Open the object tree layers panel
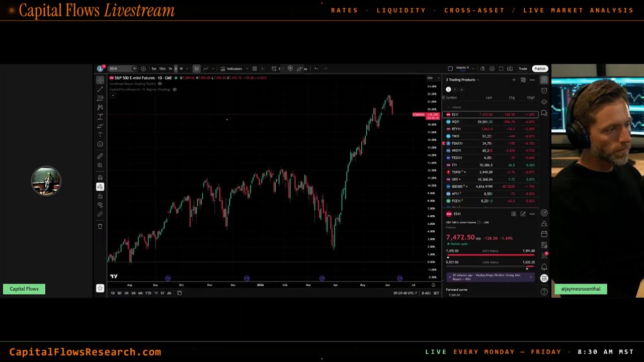644x362 pixels. 544,102
